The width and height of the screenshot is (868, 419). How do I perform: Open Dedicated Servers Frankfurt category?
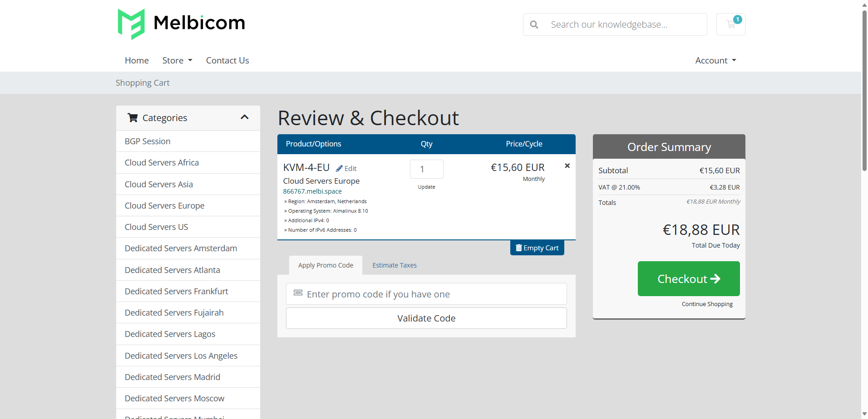pos(188,291)
